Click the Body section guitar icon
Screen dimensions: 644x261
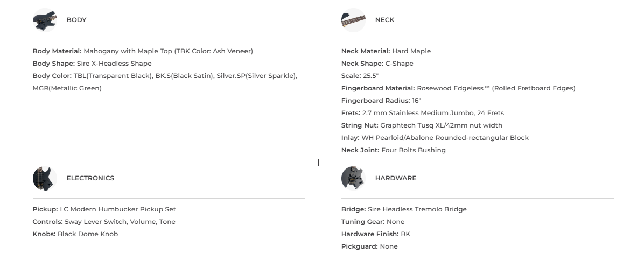(45, 20)
